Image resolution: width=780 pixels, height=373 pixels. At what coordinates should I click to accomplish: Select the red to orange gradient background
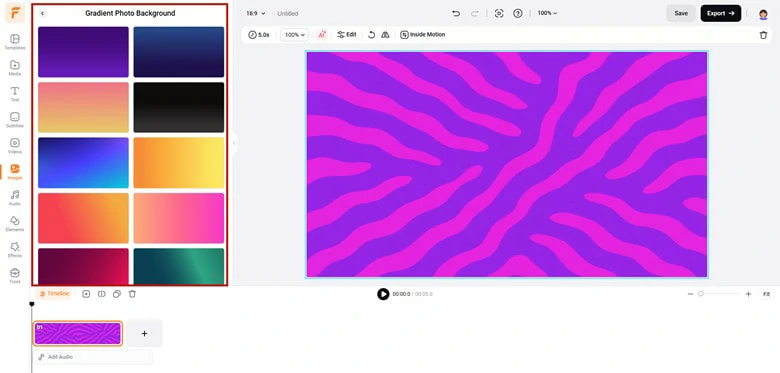pos(83,218)
